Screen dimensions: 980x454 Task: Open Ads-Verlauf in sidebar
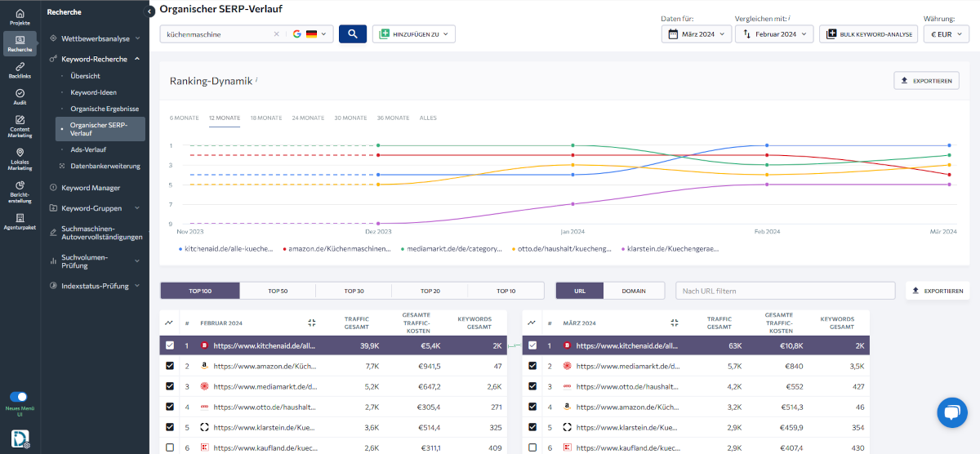[88, 150]
